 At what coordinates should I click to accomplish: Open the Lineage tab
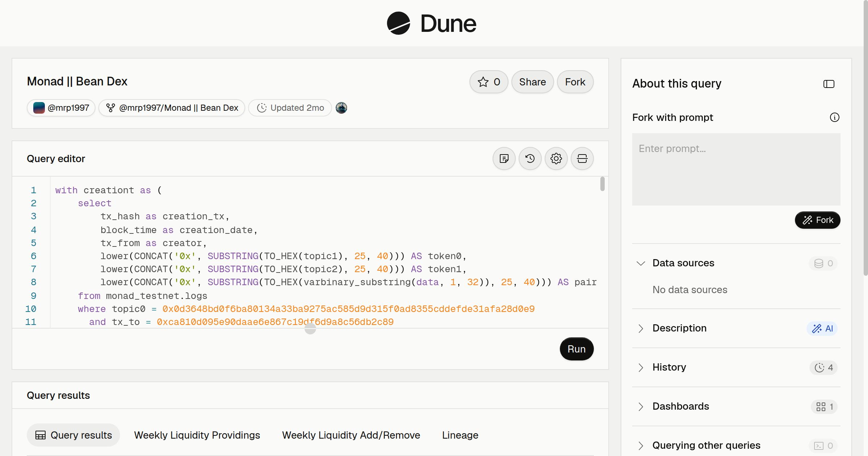(x=460, y=435)
